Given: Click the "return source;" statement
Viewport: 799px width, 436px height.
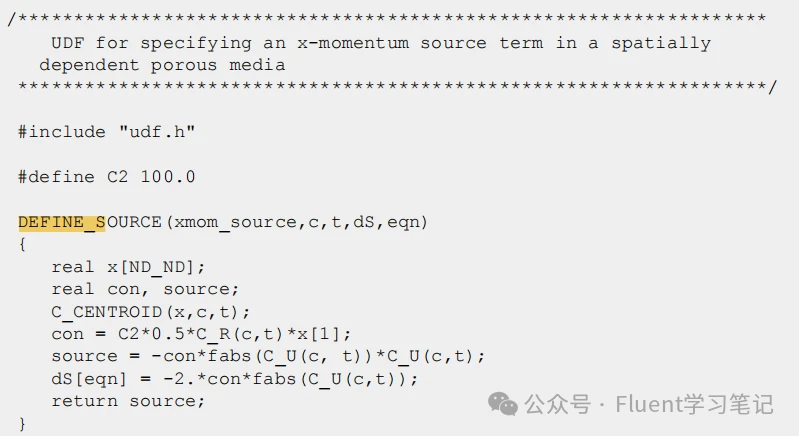Looking at the screenshot, I should pyautogui.click(x=128, y=401).
